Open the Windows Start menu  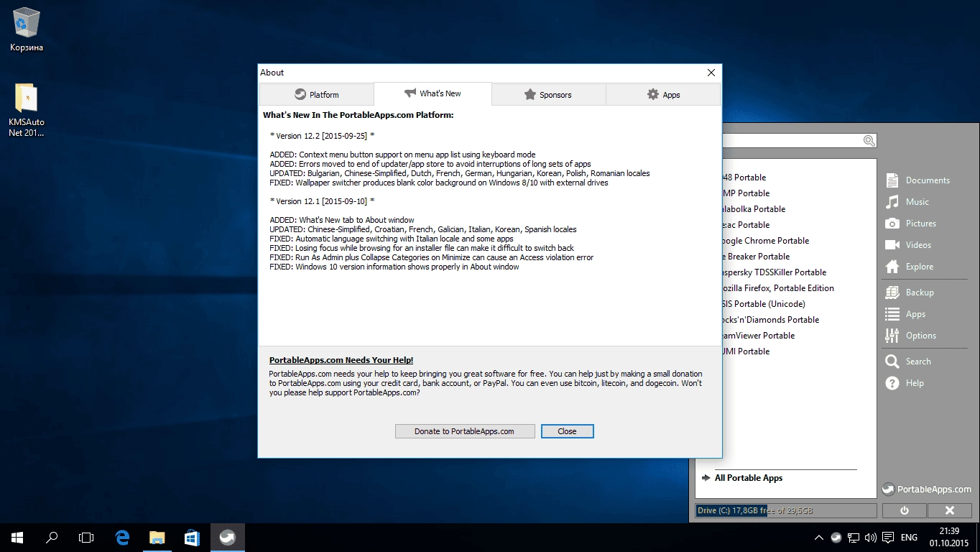[17, 537]
